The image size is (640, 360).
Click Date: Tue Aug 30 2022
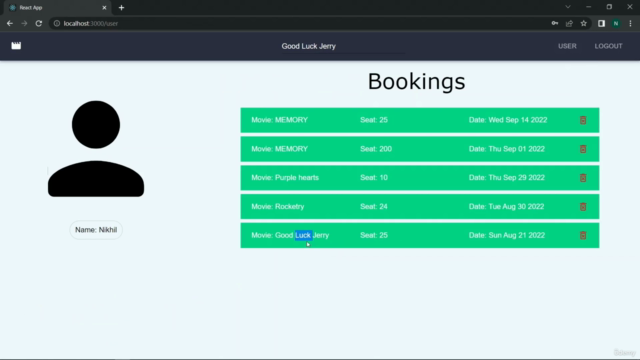coord(506,207)
